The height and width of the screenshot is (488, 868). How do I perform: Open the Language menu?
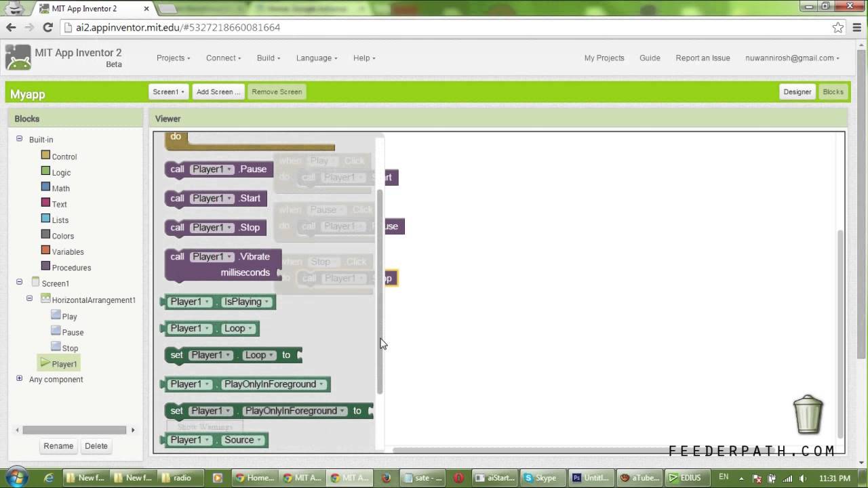pos(317,58)
